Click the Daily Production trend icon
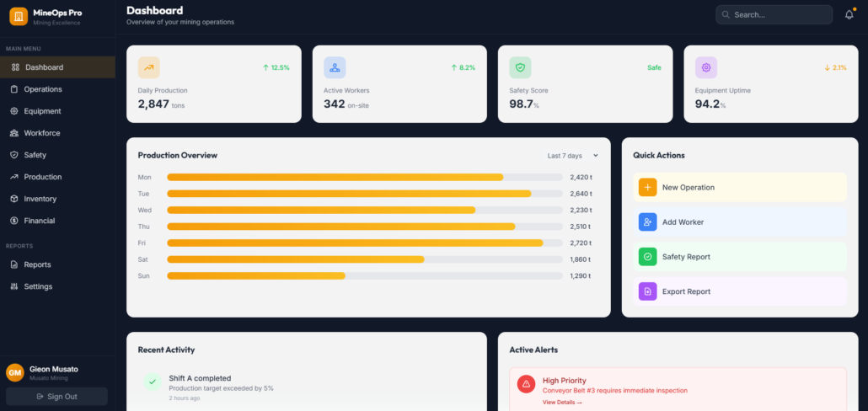868x411 pixels. point(149,67)
